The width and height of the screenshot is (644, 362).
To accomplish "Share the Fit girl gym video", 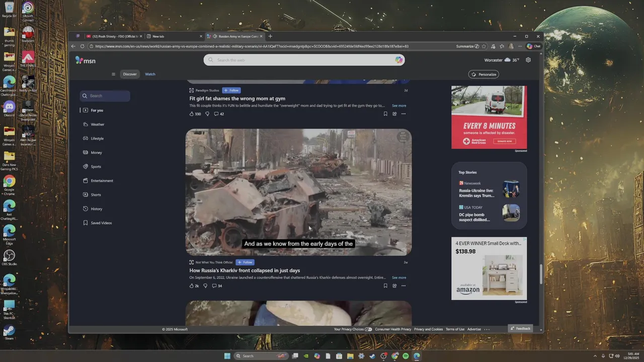I will (x=394, y=114).
